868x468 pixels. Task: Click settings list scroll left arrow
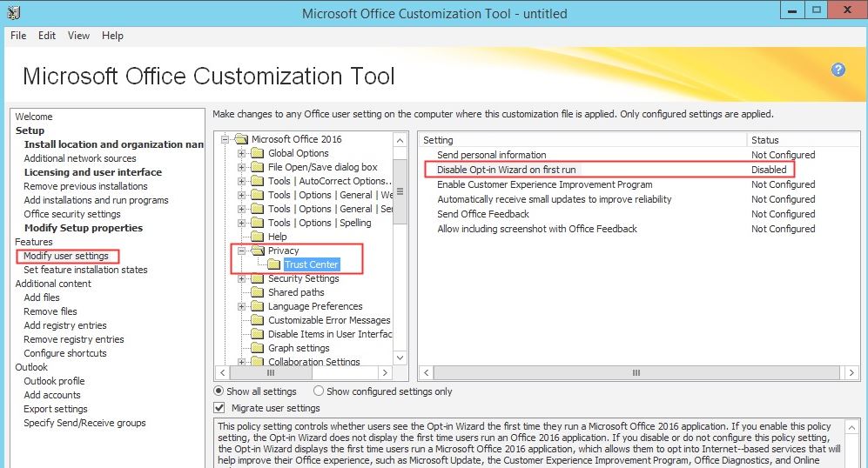[426, 373]
